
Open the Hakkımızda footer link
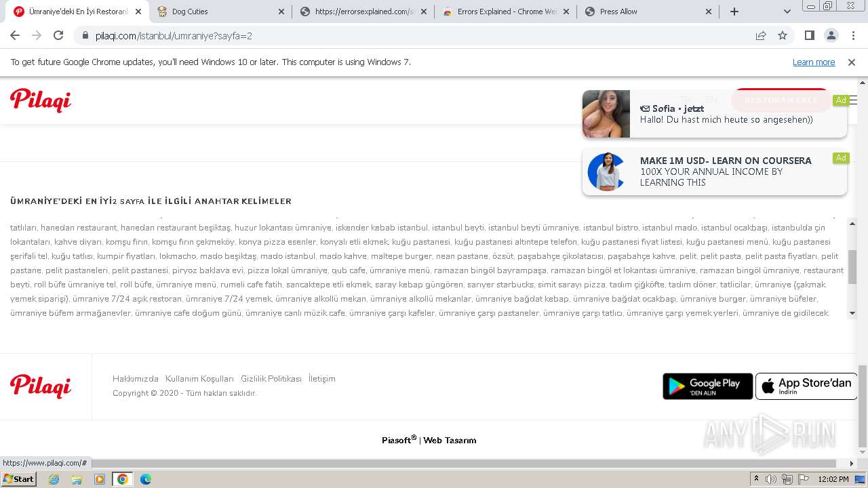[136, 379]
